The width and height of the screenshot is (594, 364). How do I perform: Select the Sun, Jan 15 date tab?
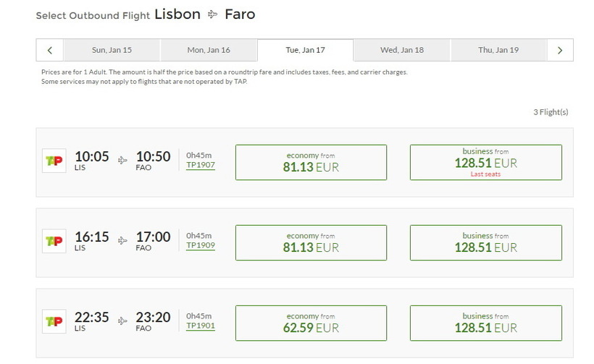tap(112, 50)
